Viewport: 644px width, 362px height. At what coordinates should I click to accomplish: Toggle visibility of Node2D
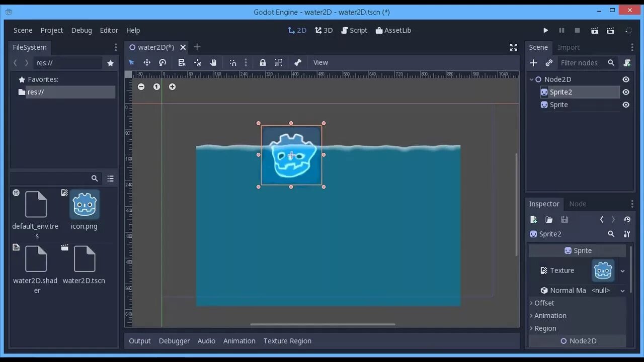(x=626, y=79)
